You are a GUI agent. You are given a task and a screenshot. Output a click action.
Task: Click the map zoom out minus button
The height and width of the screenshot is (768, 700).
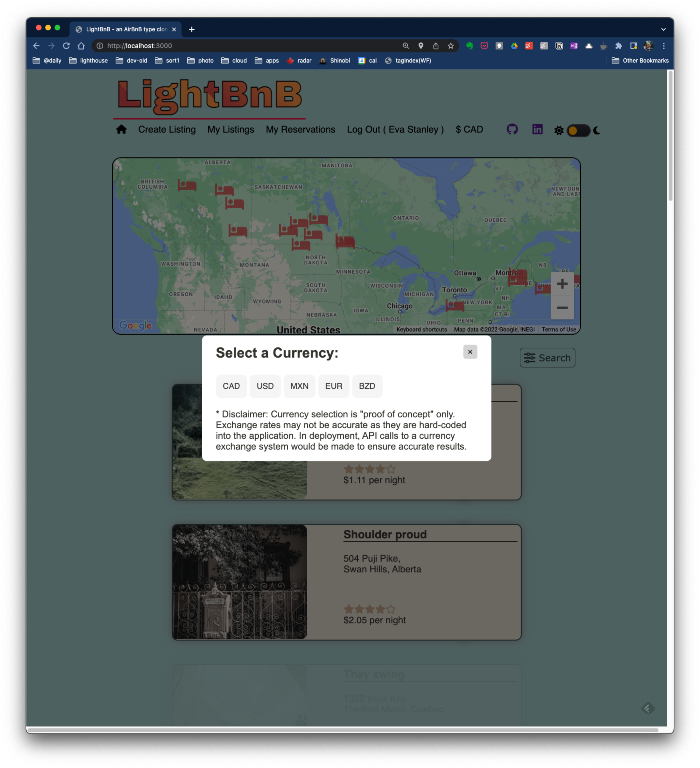click(563, 308)
